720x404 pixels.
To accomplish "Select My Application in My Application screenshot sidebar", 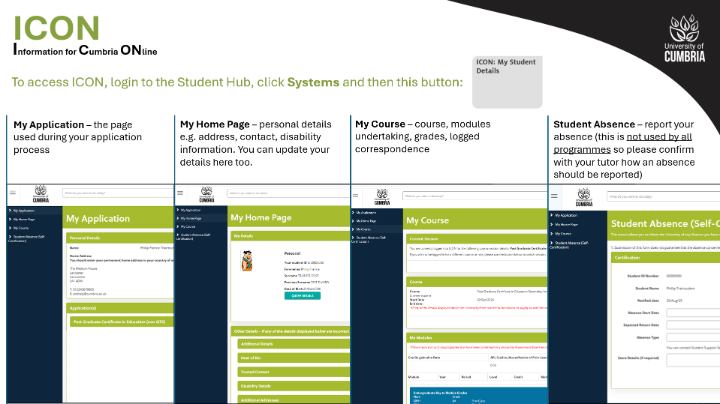I will click(x=22, y=211).
